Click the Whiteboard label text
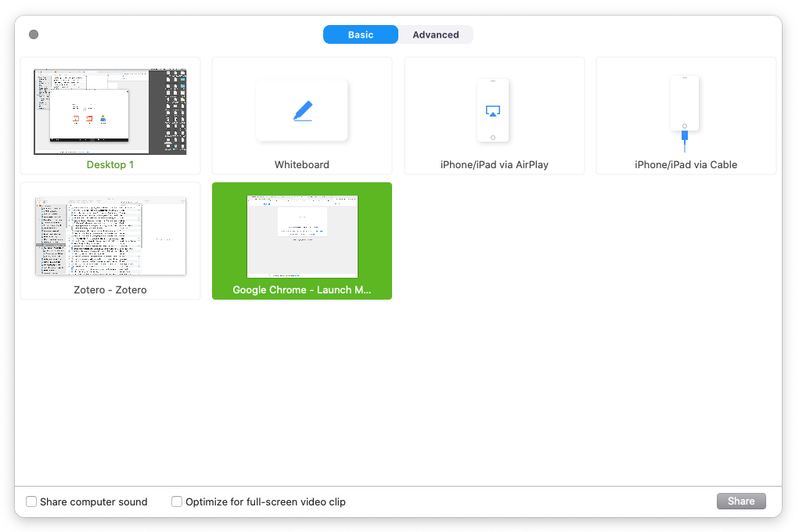Screen dimensions: 799x532 click(x=301, y=164)
